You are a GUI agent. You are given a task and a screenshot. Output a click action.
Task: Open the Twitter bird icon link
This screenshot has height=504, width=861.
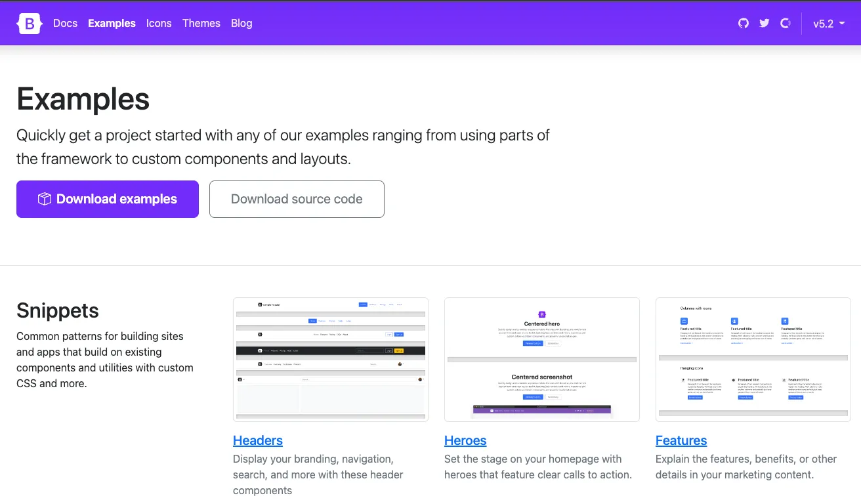click(x=765, y=24)
